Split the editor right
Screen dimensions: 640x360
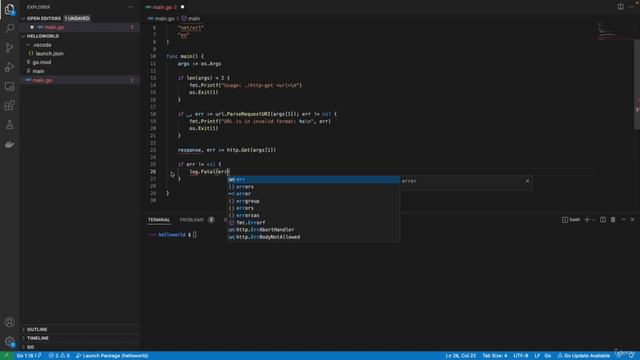point(620,7)
